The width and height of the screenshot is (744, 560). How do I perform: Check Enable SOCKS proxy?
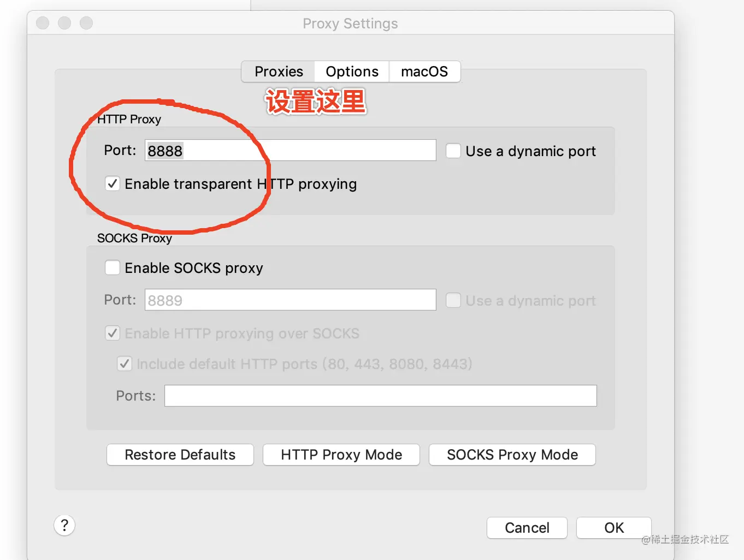click(x=113, y=267)
